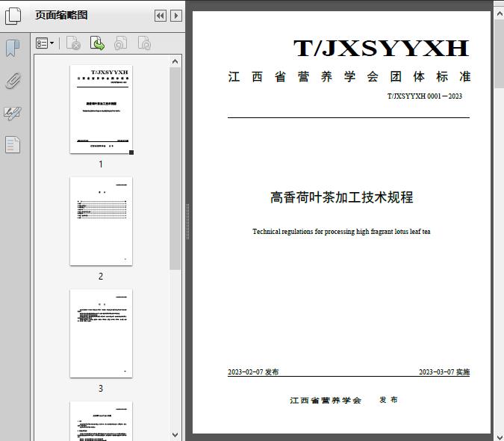504x441 pixels.
Task: Select the partially visible page 4 thumbnail
Action: click(101, 421)
